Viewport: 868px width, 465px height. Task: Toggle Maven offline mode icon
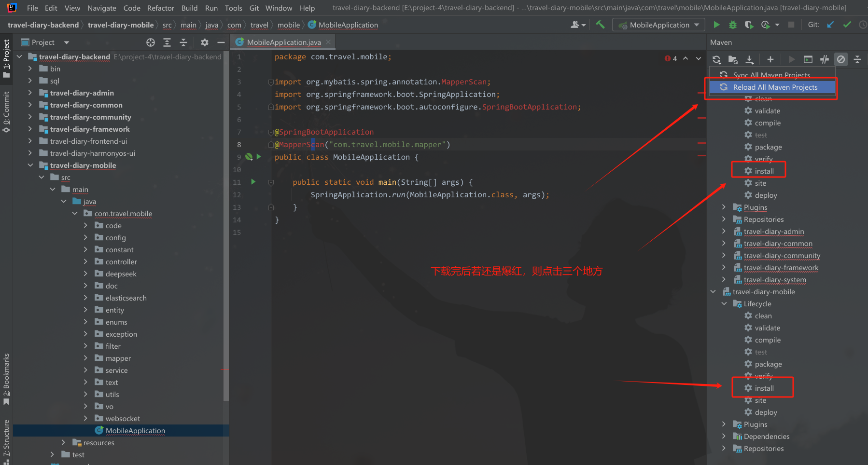(x=825, y=59)
